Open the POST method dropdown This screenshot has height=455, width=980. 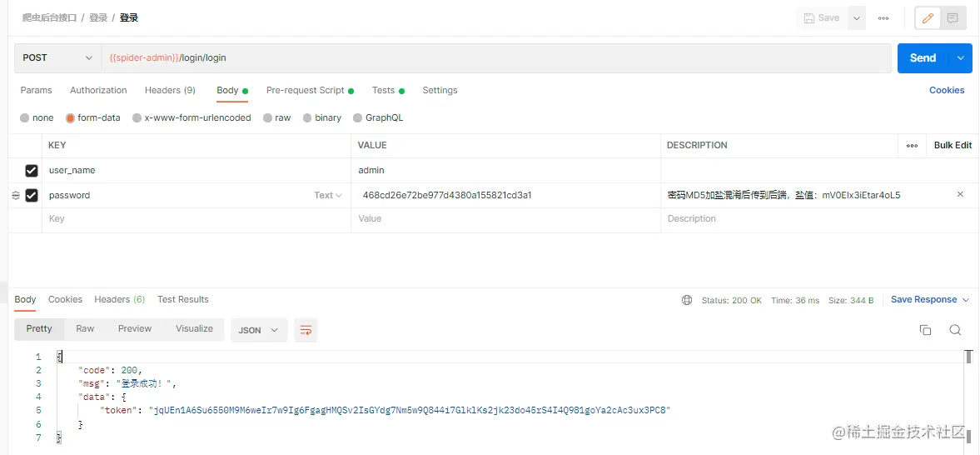(57, 57)
